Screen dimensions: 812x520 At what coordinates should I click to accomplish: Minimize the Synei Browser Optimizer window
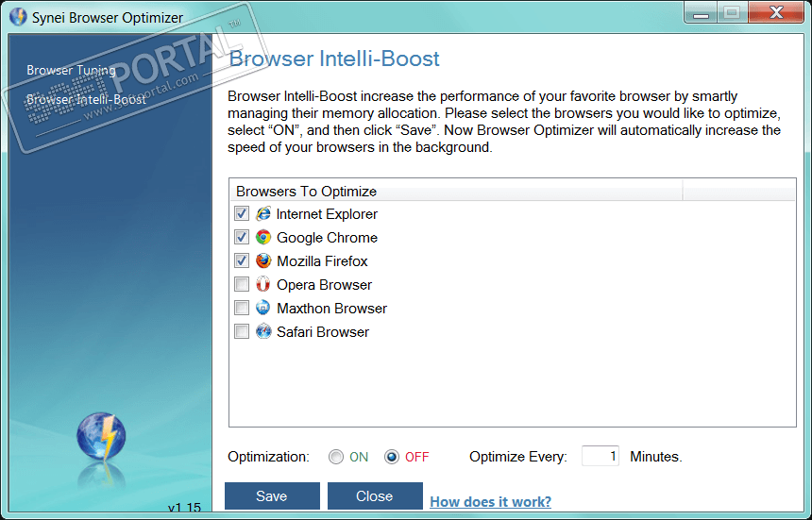[x=702, y=13]
